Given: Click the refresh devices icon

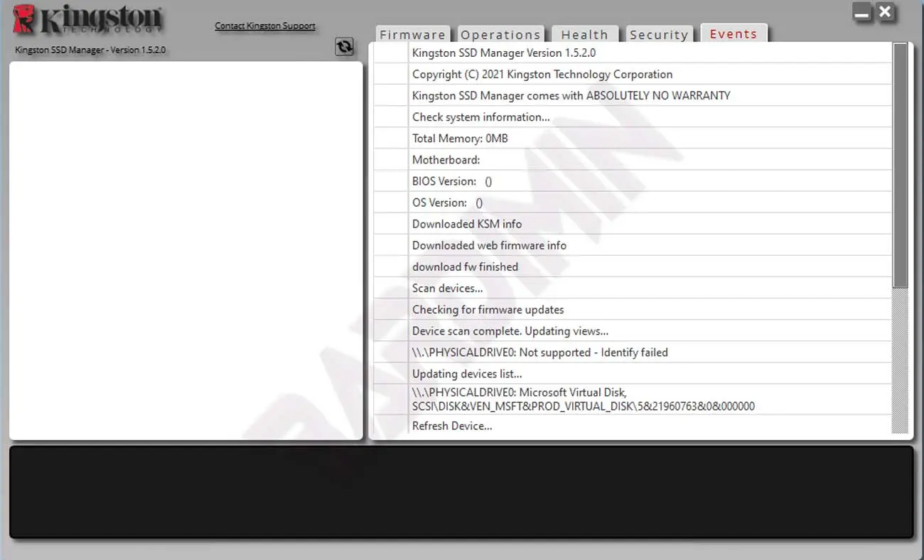Looking at the screenshot, I should point(344,47).
